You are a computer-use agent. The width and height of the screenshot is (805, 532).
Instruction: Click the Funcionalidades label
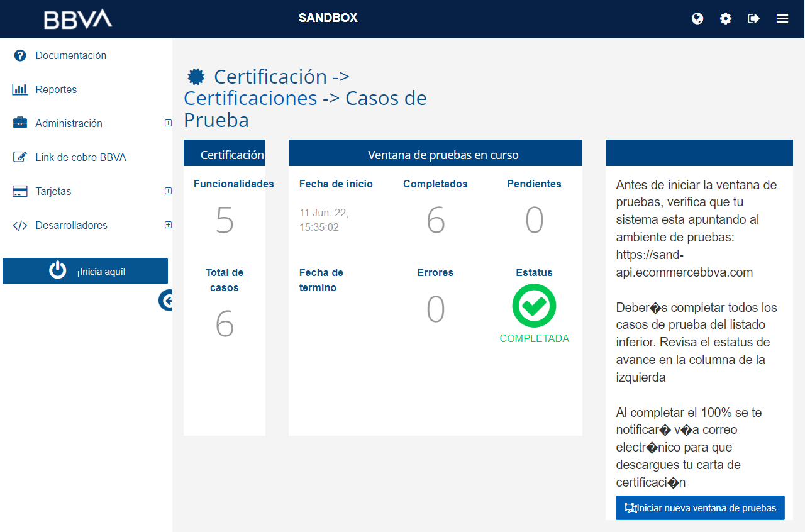click(234, 184)
